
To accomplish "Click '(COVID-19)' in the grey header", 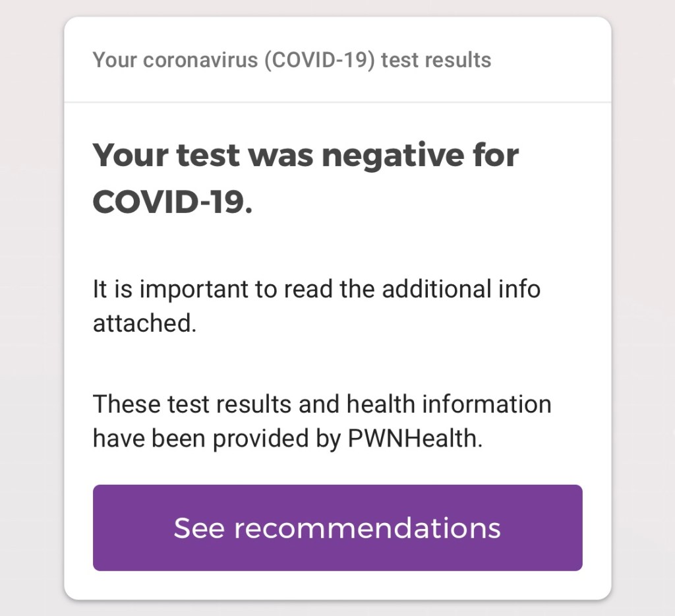I will tap(320, 60).
